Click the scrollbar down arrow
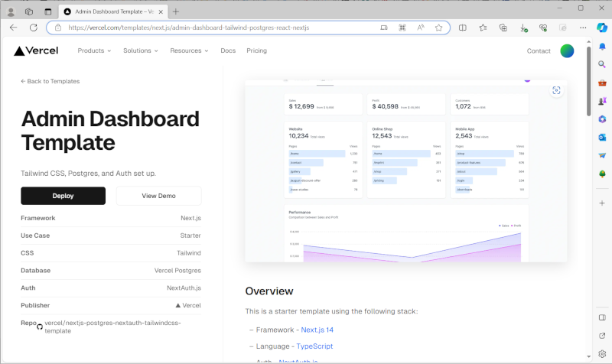 click(x=588, y=356)
